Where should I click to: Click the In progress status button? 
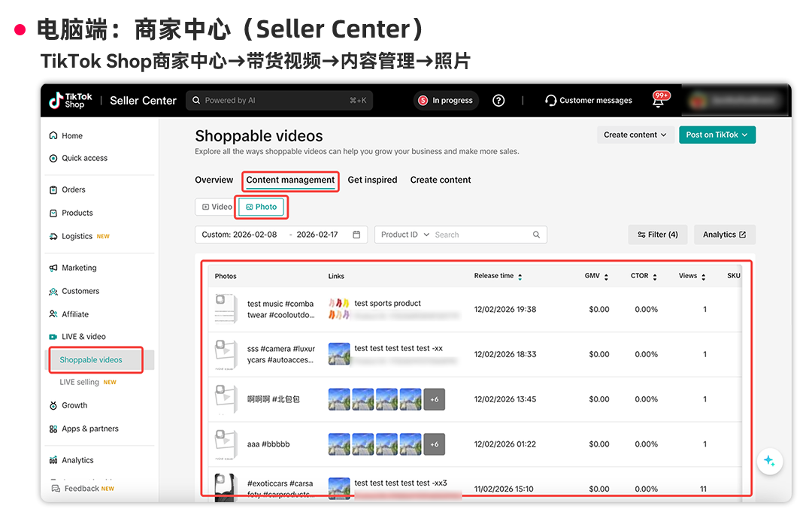(446, 101)
